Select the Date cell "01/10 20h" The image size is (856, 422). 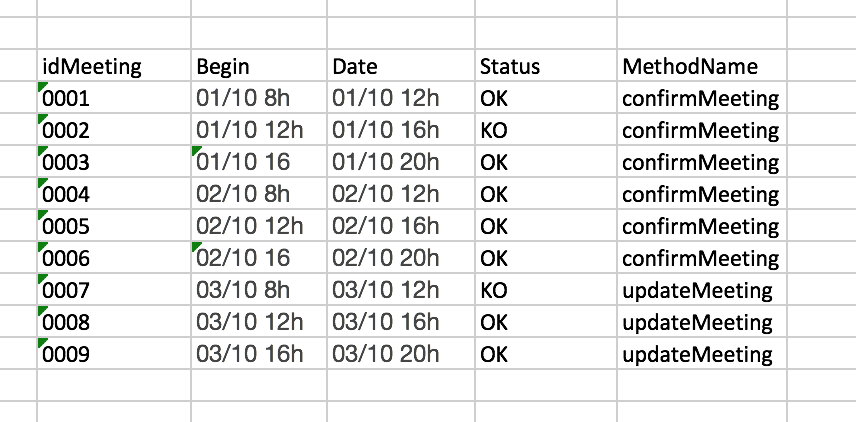click(386, 162)
